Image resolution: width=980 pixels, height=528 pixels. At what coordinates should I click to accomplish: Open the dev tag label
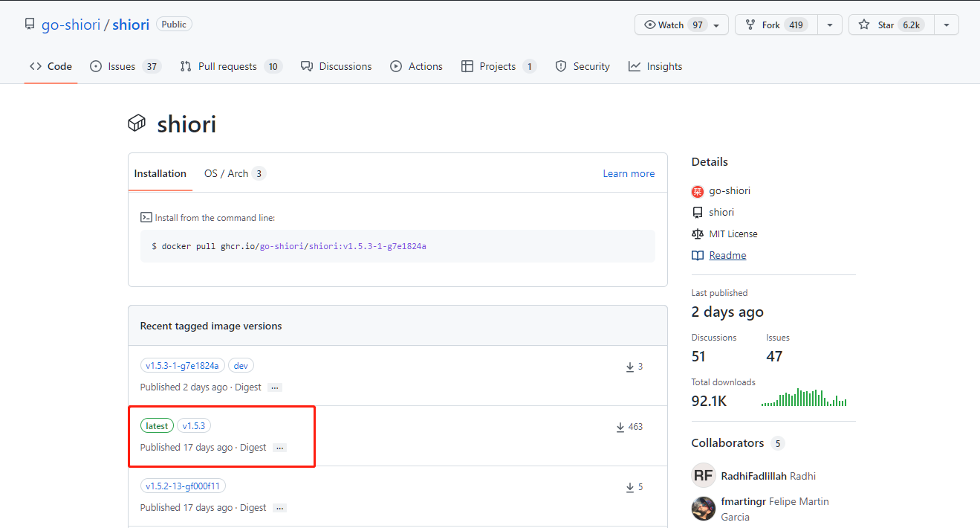pos(241,366)
